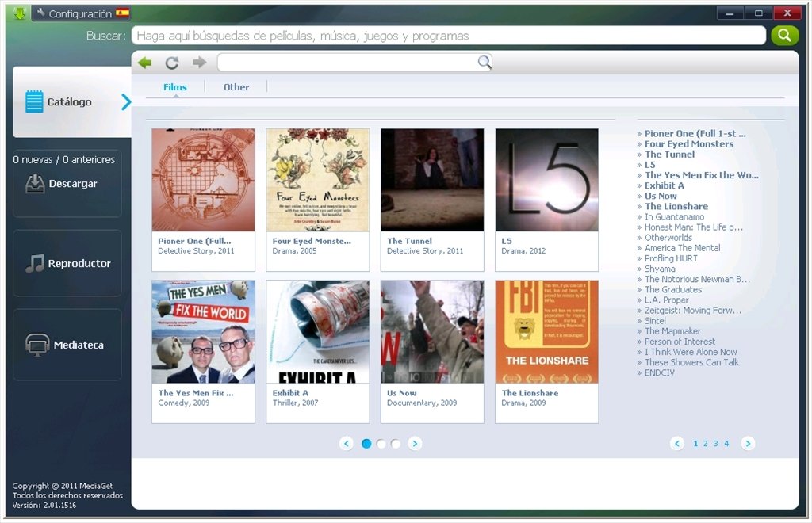This screenshot has height=523, width=812.
Task: Open "Pioner One (Full 1-st ..." list link
Action: [x=695, y=133]
